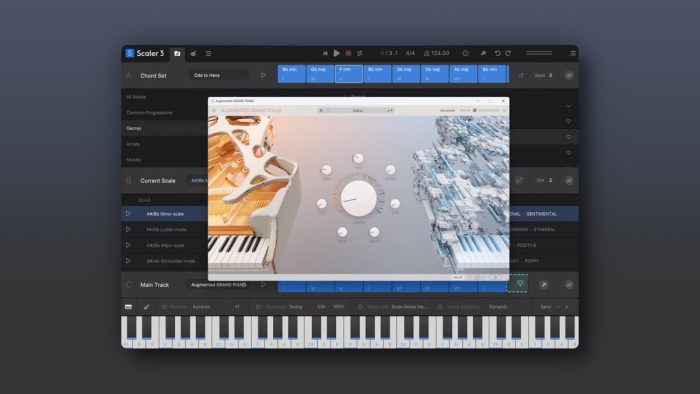Click round icon at Main Track row end

pos(568,285)
